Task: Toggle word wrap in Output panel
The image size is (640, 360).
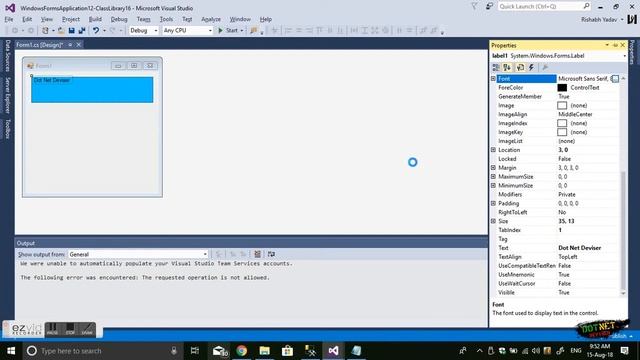Action: click(x=271, y=254)
